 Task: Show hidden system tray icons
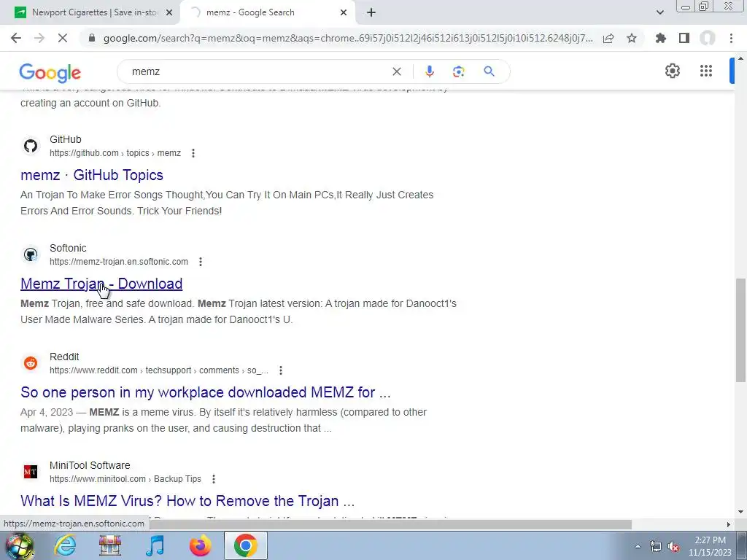point(638,547)
